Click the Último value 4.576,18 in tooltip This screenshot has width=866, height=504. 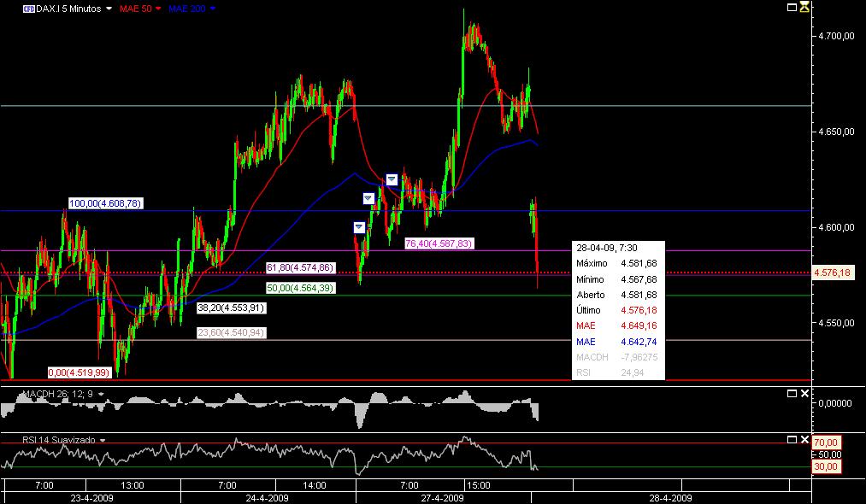point(639,310)
